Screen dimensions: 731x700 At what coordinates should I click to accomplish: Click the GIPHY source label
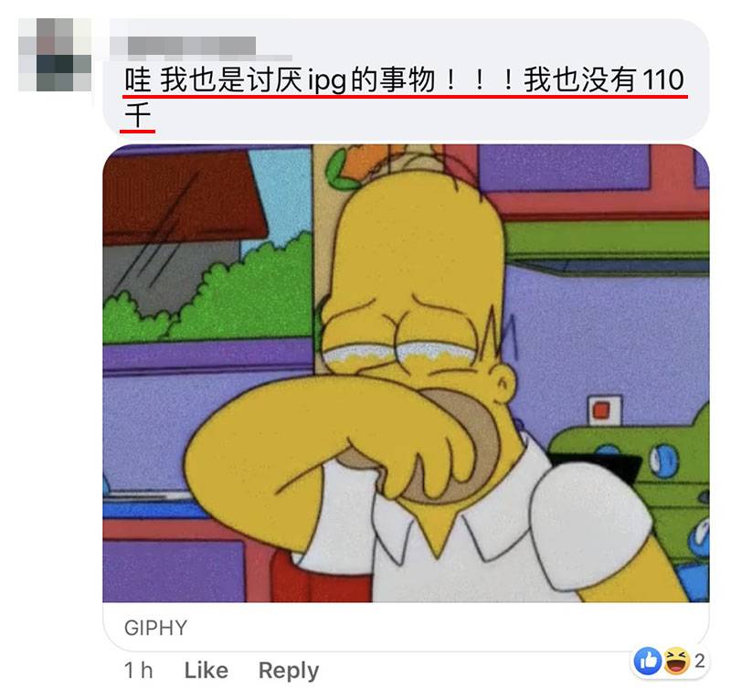click(155, 628)
